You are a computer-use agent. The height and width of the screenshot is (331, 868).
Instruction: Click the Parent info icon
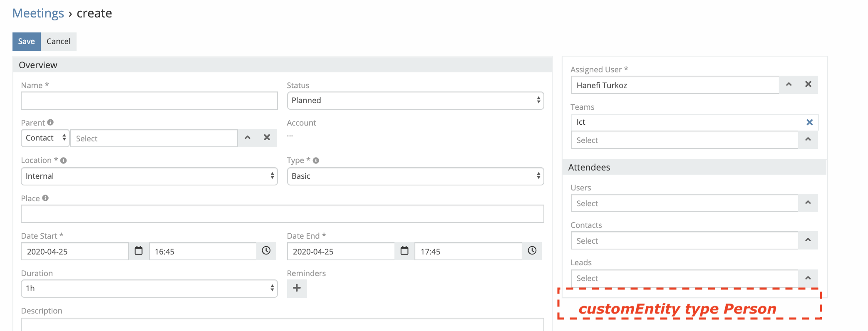[x=50, y=123]
